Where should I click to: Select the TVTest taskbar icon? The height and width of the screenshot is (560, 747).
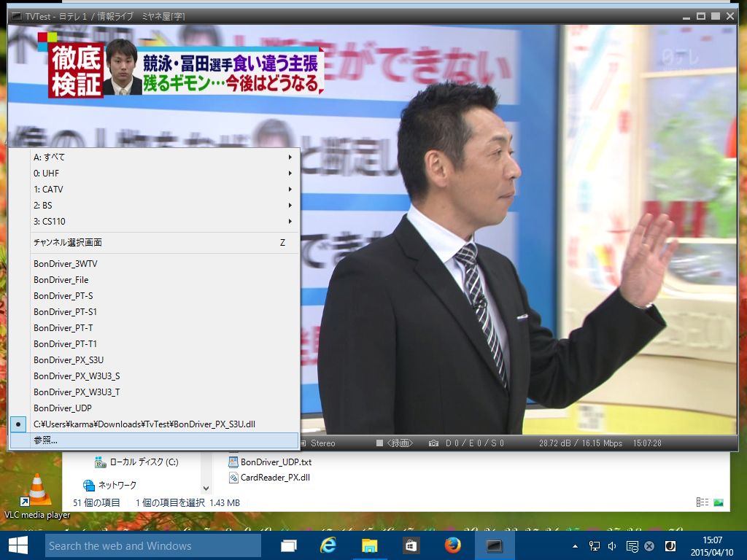(x=494, y=545)
